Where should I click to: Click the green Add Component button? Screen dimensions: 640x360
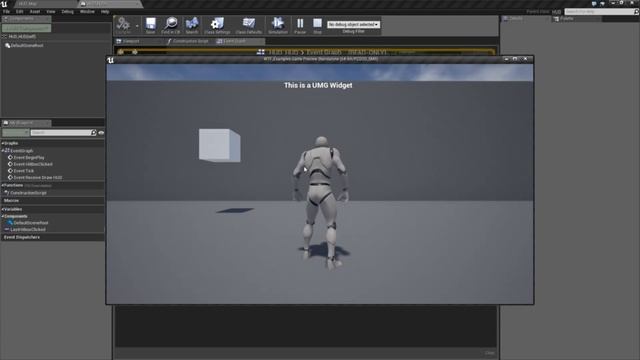click(x=27, y=28)
